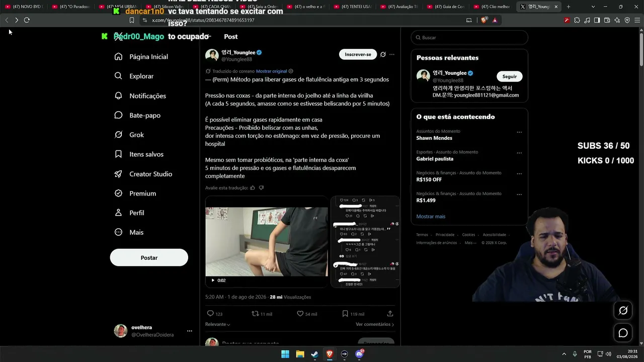Bookmark this page in address bar
Viewport: 644px width, 362px height.
[132, 20]
